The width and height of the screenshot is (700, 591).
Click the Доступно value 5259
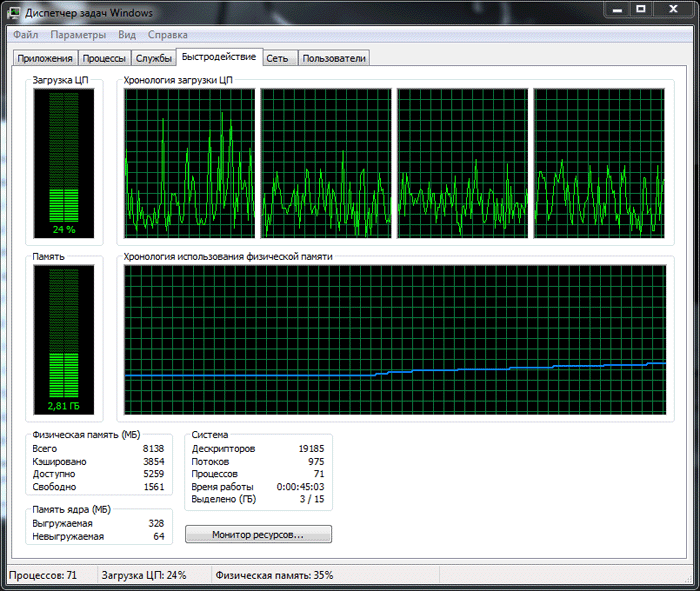154,474
